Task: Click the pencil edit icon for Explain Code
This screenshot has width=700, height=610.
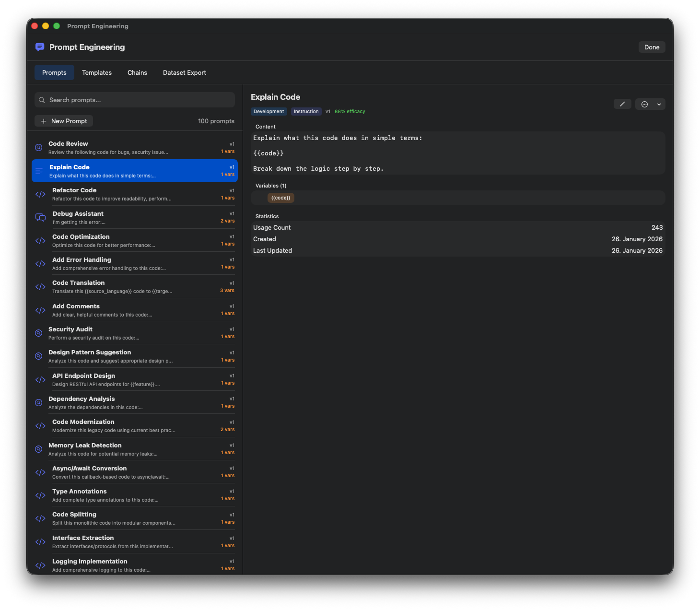Action: 622,104
